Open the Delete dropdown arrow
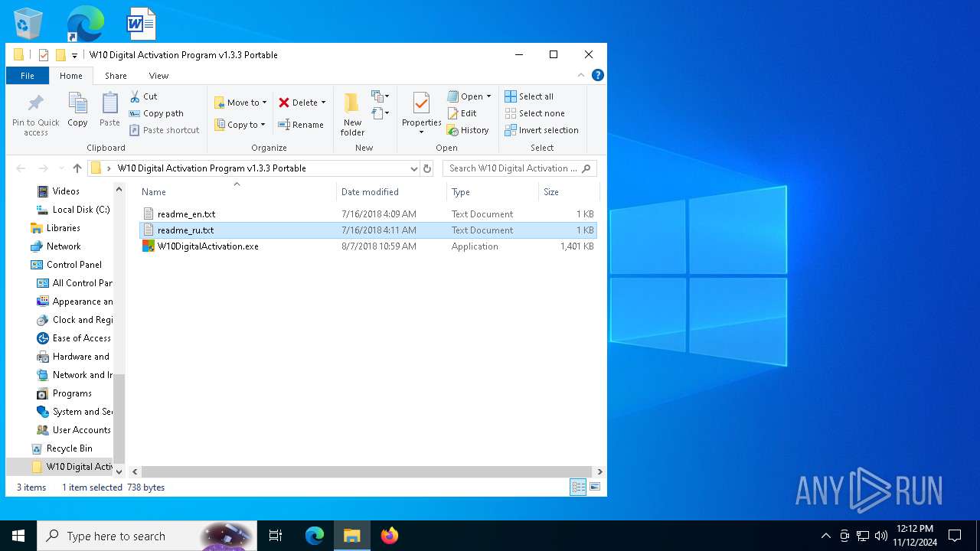 pyautogui.click(x=323, y=103)
